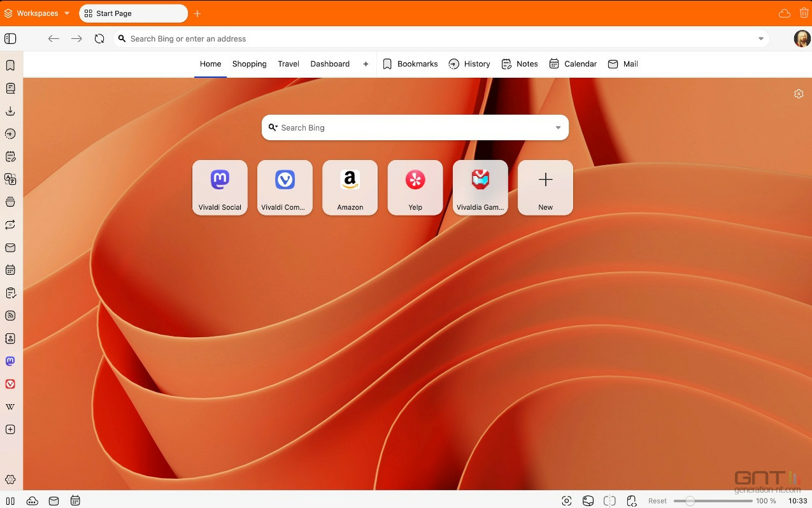Toggle panel visibility in the status bar
This screenshot has height=508, width=812.
[x=10, y=501]
